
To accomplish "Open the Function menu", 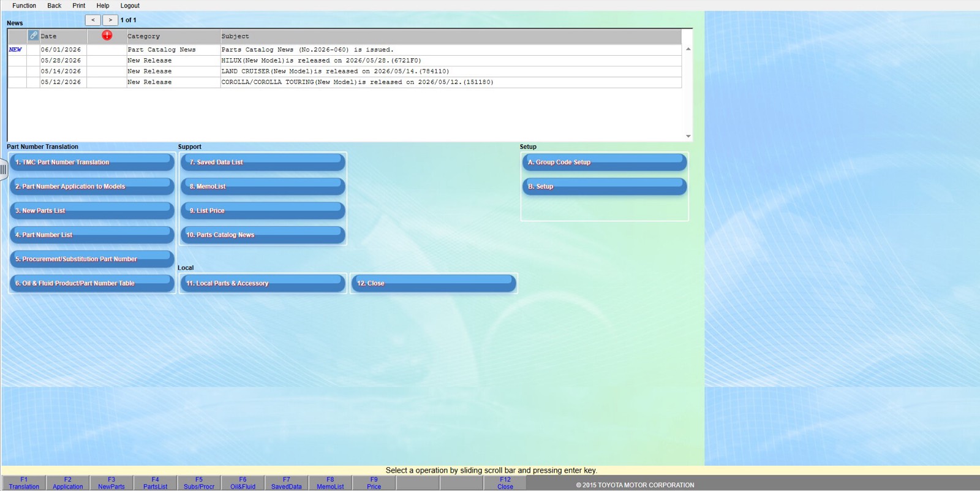I will 24,6.
